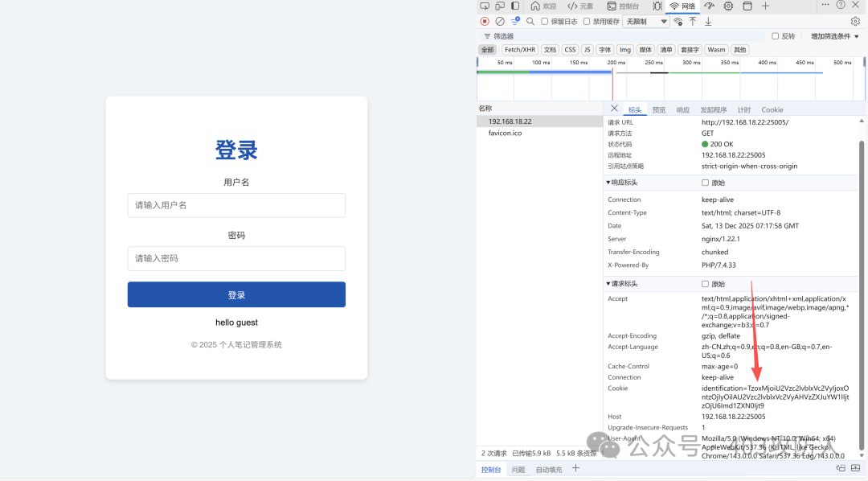Add a drawer tool with bottom plus
This screenshot has height=481, width=868.
(x=575, y=468)
